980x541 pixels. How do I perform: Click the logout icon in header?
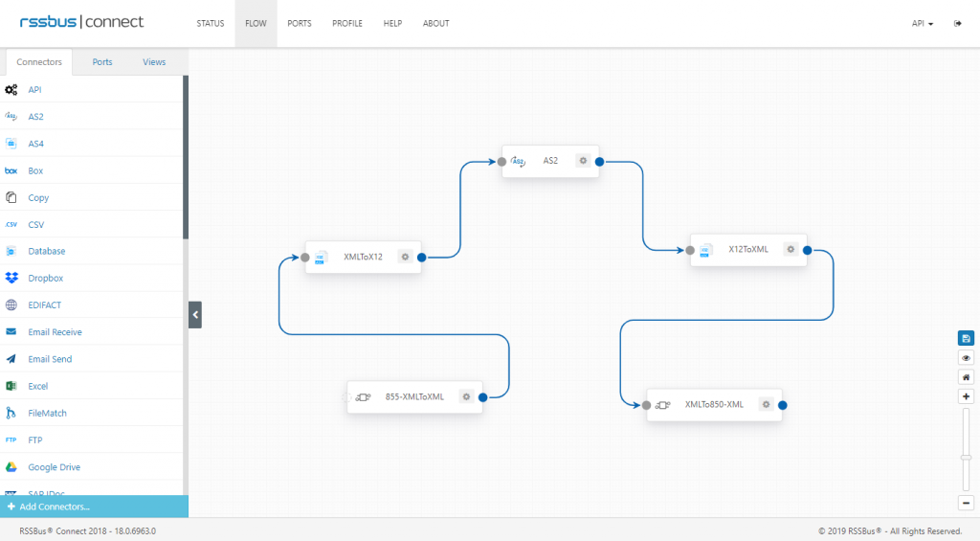pos(957,24)
